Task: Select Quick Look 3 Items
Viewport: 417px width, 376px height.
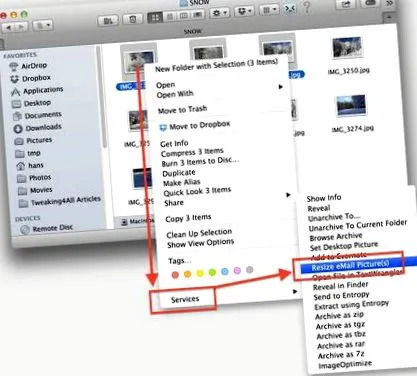Action: 197,191
